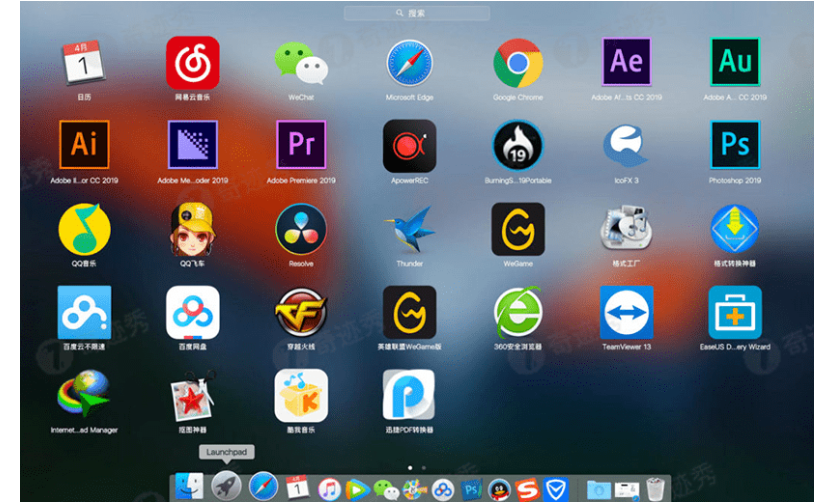Launch the QQ飞车 game
Viewport: 822px width, 504px height.
[192, 229]
